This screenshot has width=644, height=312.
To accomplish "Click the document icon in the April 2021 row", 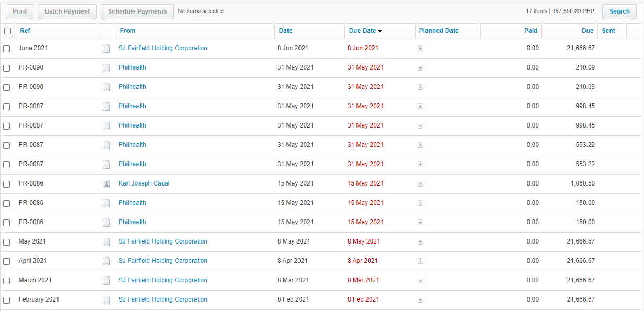I will (x=106, y=261).
